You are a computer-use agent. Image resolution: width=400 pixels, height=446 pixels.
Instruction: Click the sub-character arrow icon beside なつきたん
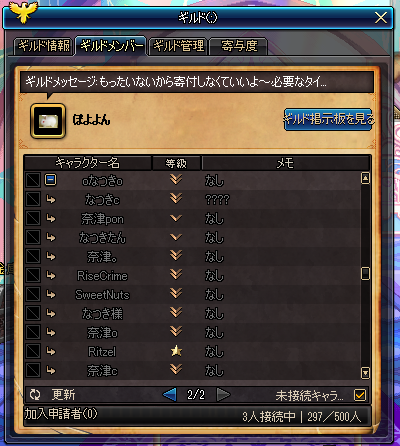tap(51, 237)
